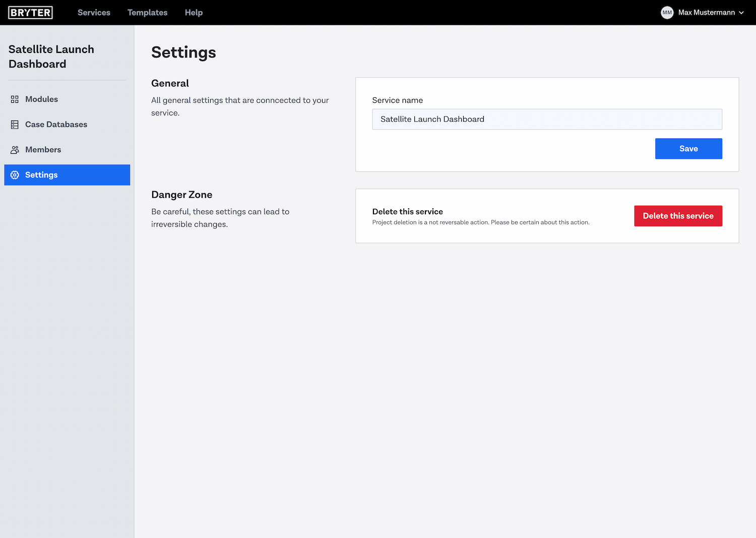
Task: Switch to the Members section label
Action: (43, 150)
